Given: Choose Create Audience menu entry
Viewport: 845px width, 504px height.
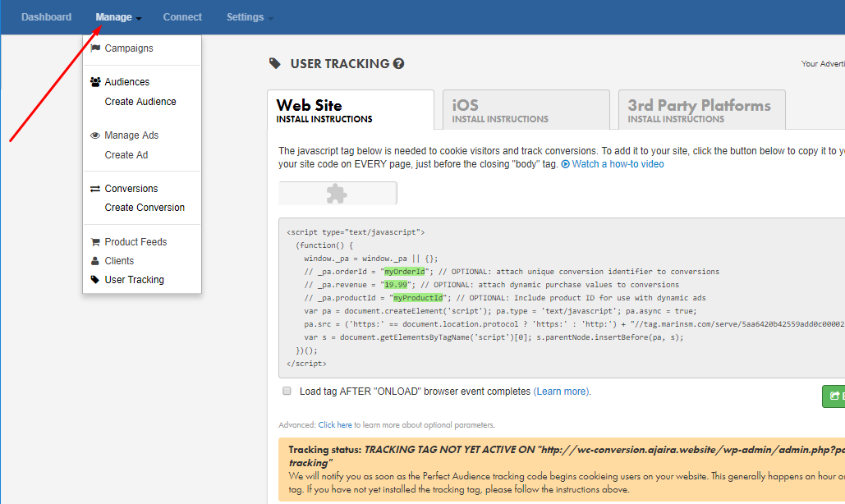Looking at the screenshot, I should 140,102.
